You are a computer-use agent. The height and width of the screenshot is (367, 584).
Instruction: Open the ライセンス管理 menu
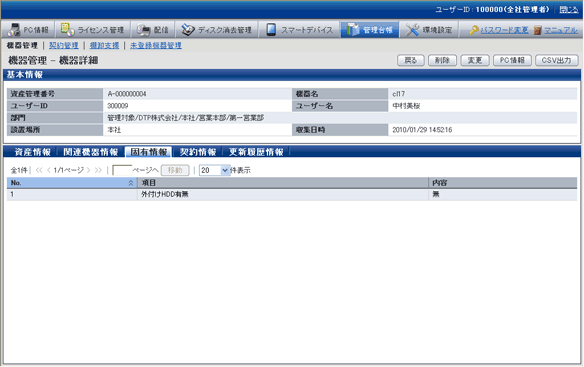[x=93, y=30]
